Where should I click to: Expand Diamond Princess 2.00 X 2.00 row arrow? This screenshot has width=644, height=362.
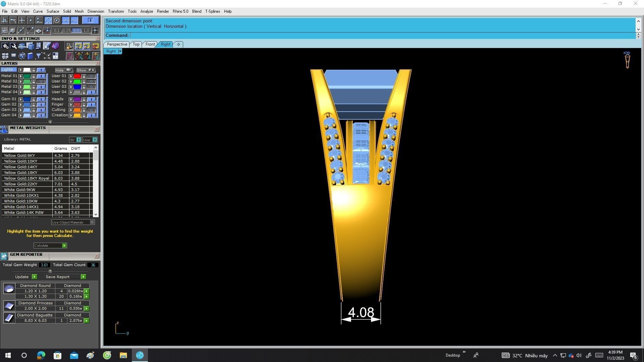87,308
